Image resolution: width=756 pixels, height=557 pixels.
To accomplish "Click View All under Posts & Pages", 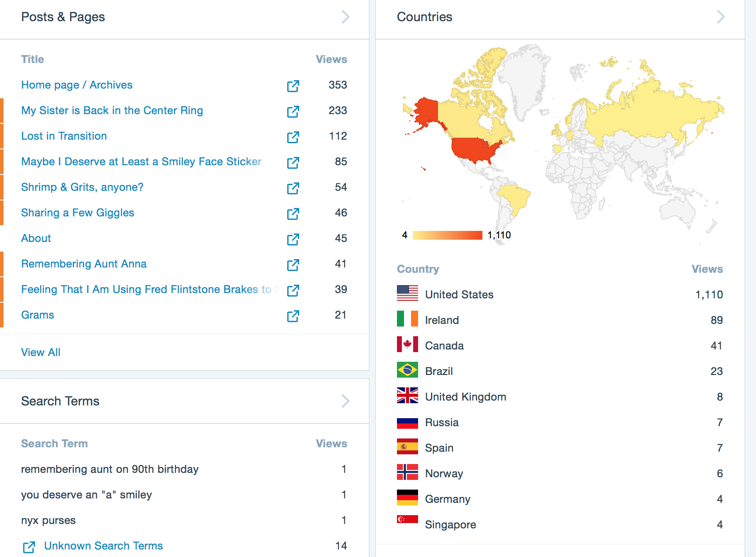I will 41,353.
